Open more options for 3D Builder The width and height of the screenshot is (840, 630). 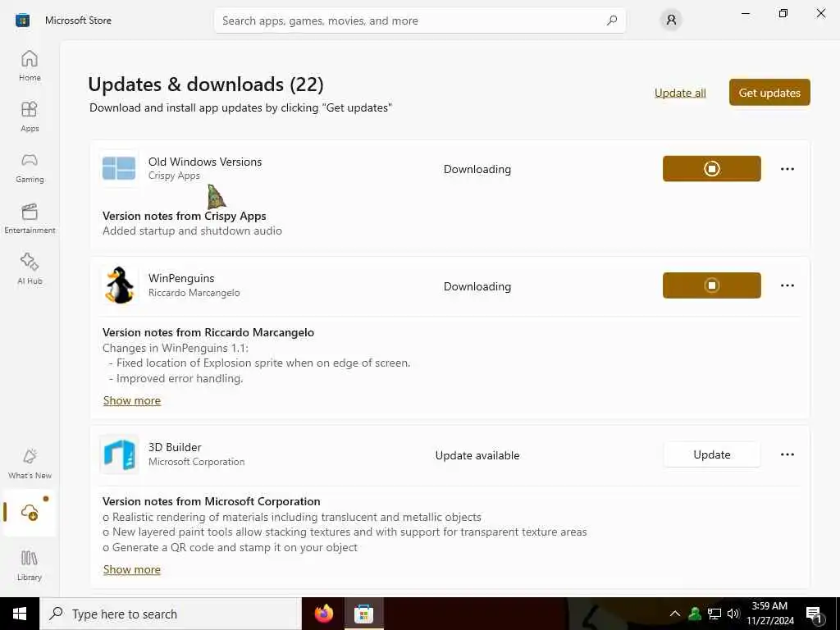787,454
